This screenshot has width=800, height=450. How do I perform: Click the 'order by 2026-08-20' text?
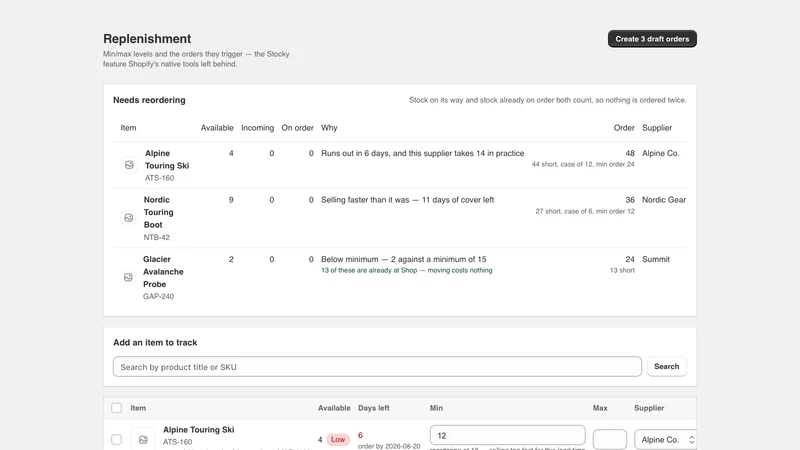pos(389,446)
